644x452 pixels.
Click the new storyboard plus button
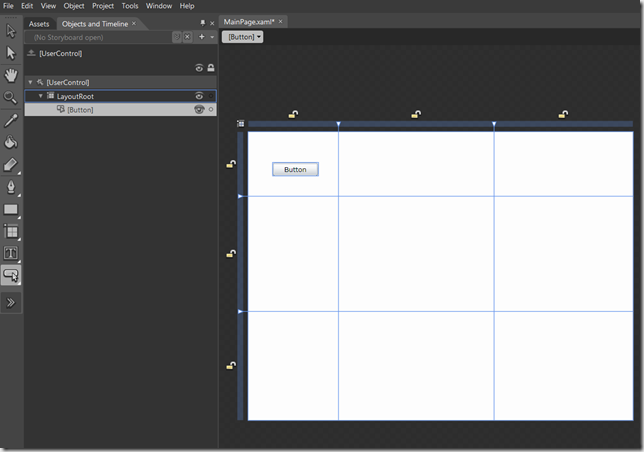tap(202, 37)
